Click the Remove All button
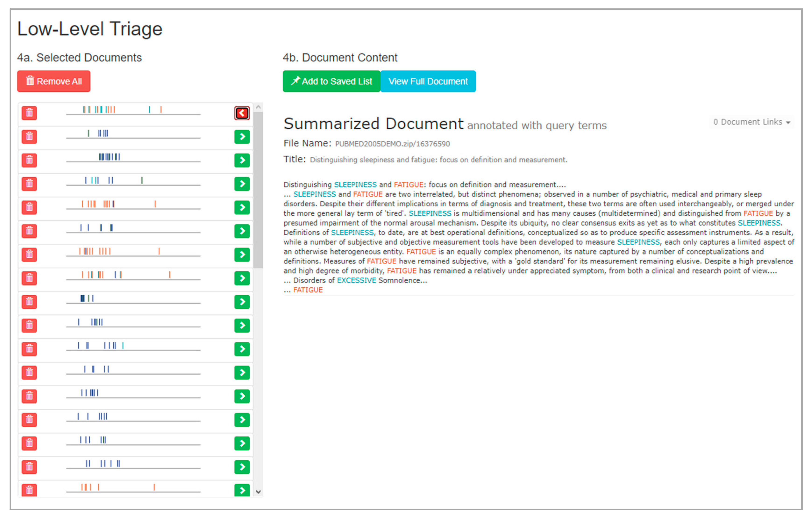Viewport: 812px width, 521px height. pos(54,81)
